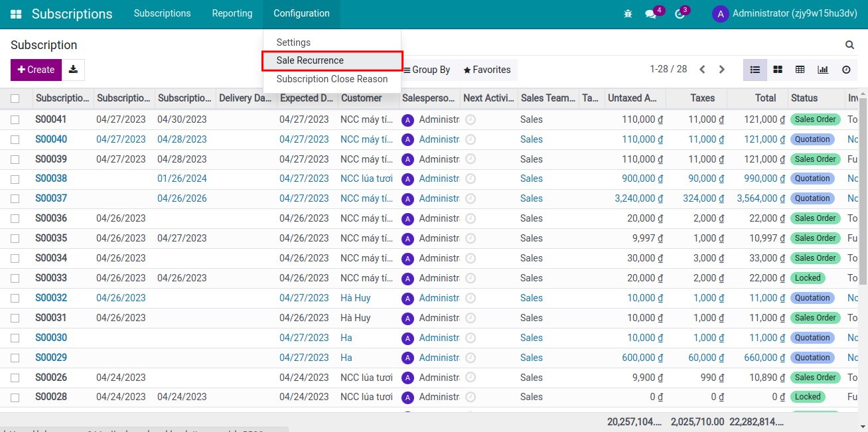
Task: Open the Favorites dropdown
Action: tap(487, 70)
